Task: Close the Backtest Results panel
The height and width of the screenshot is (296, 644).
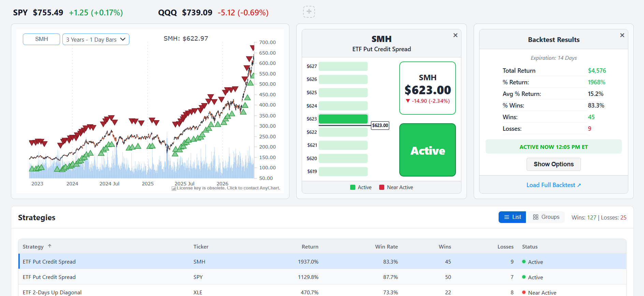Action: [x=622, y=35]
